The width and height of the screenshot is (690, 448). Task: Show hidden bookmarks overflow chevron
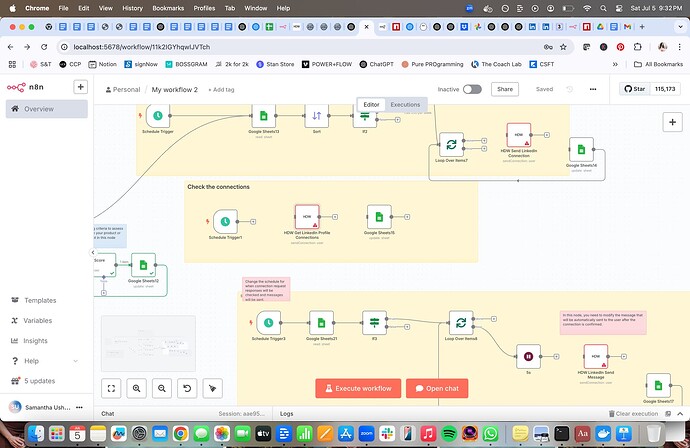[x=615, y=64]
